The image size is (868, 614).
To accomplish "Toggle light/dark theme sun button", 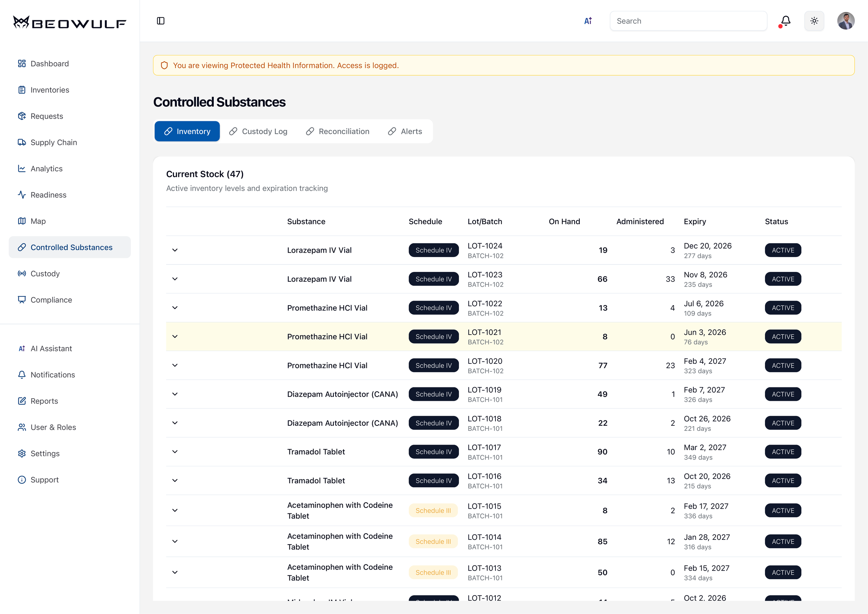I will pos(814,21).
